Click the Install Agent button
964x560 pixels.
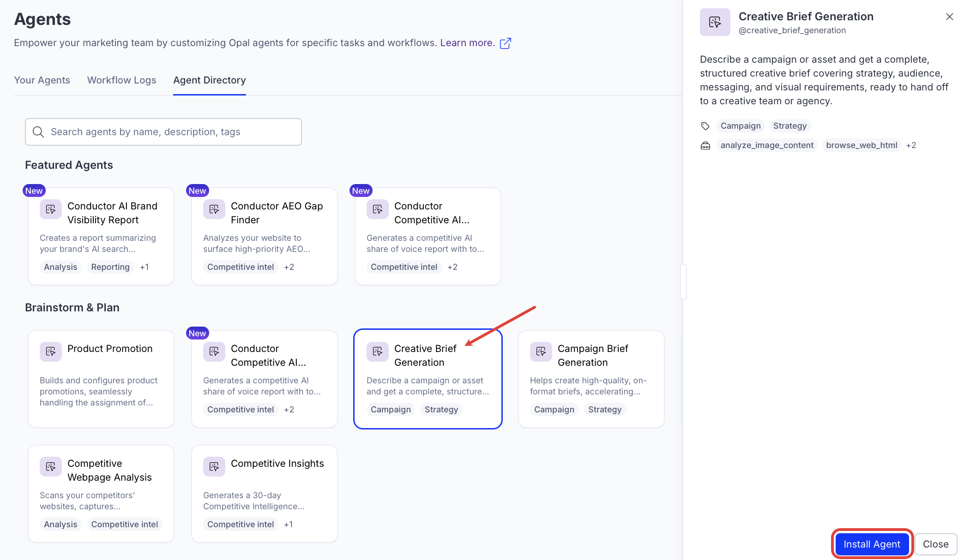pyautogui.click(x=872, y=544)
